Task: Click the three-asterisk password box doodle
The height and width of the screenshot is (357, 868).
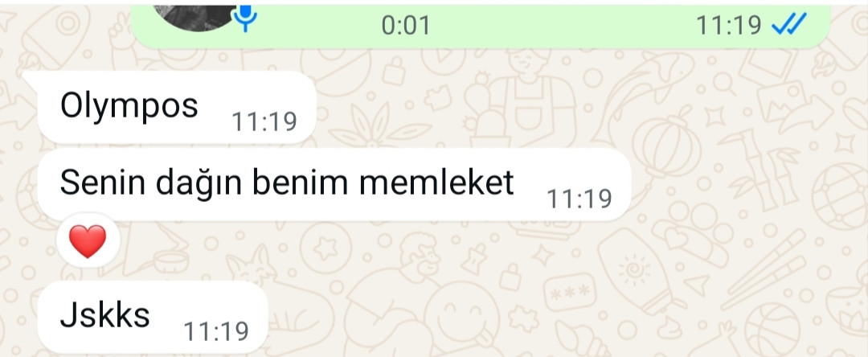Action: pyautogui.click(x=570, y=292)
